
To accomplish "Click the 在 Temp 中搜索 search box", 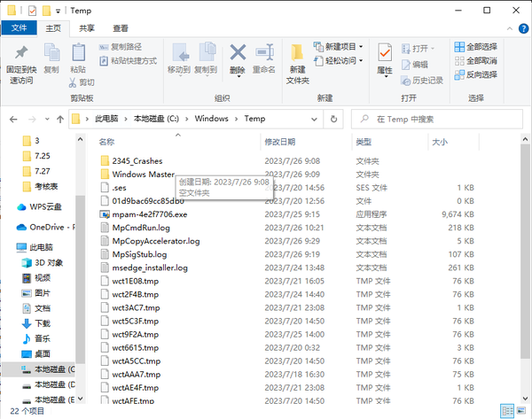I will 437,120.
